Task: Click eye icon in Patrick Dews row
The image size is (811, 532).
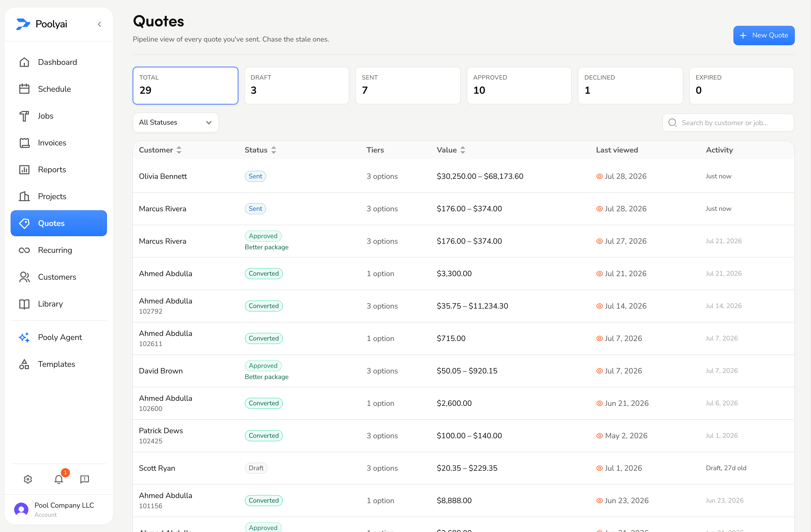Action: tap(599, 436)
